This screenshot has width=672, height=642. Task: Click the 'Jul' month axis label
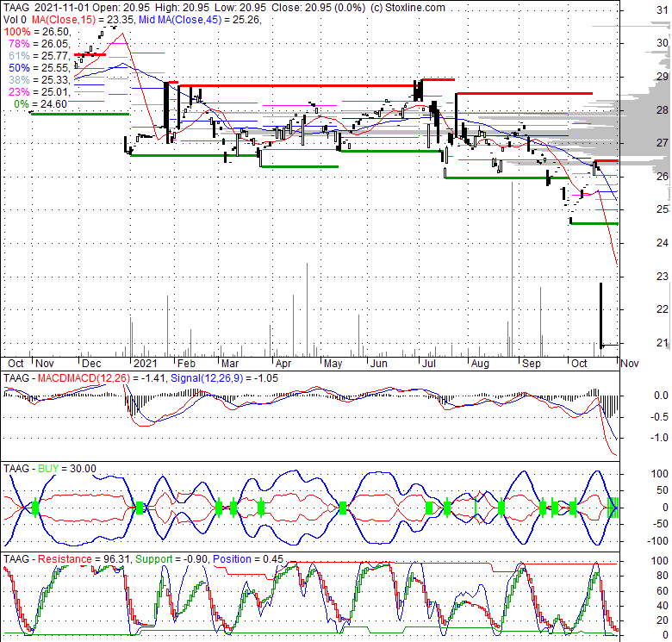pyautogui.click(x=428, y=364)
